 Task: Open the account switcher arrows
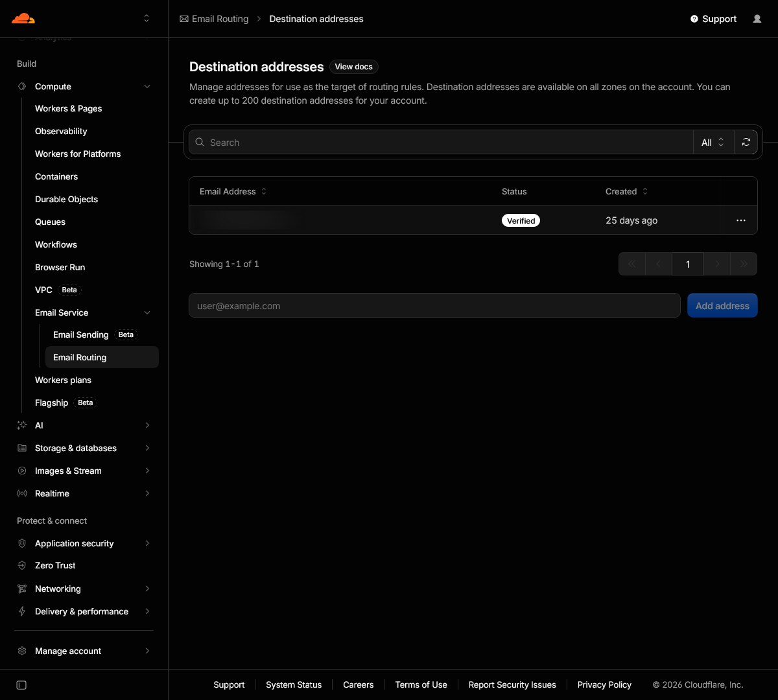(147, 18)
